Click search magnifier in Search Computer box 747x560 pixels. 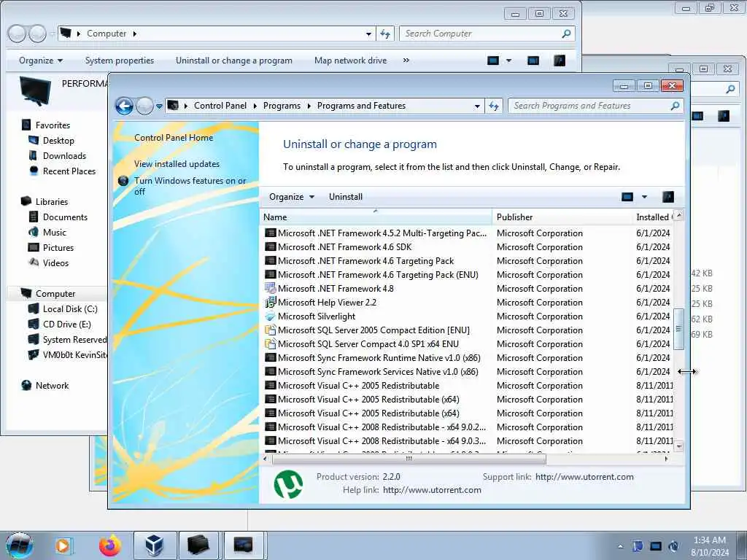click(566, 34)
